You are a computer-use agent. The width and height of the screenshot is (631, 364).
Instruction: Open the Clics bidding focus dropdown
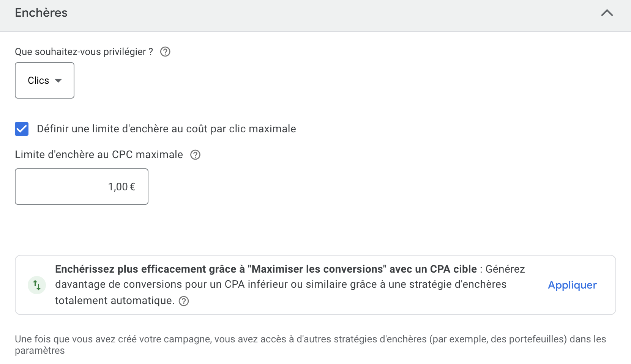click(x=44, y=80)
